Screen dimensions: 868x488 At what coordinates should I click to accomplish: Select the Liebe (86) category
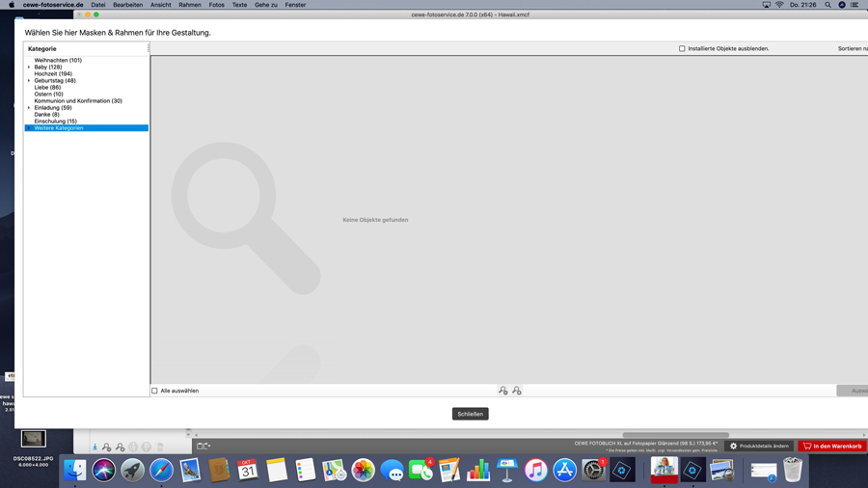click(47, 88)
